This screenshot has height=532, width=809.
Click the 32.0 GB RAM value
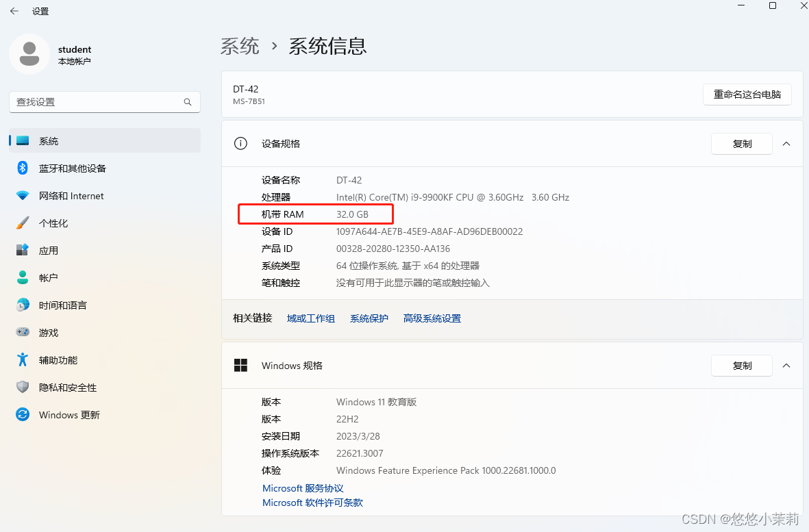(x=352, y=214)
